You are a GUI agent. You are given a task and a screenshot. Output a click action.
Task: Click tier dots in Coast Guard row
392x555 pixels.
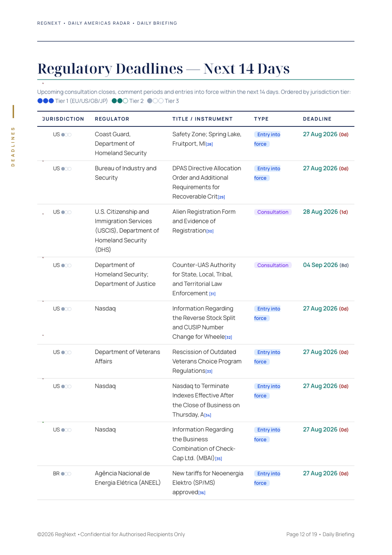pyautogui.click(x=66, y=135)
